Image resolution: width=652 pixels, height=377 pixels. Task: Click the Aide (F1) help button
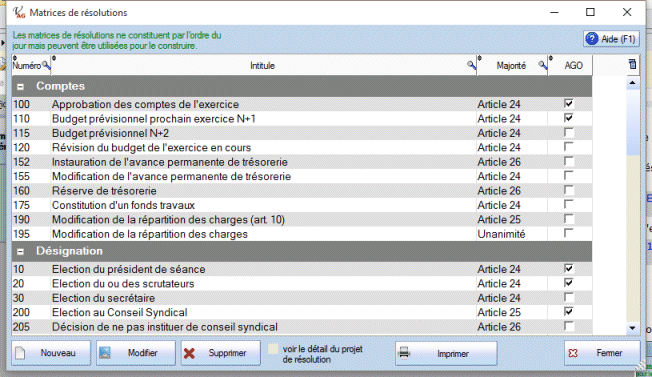click(x=611, y=39)
